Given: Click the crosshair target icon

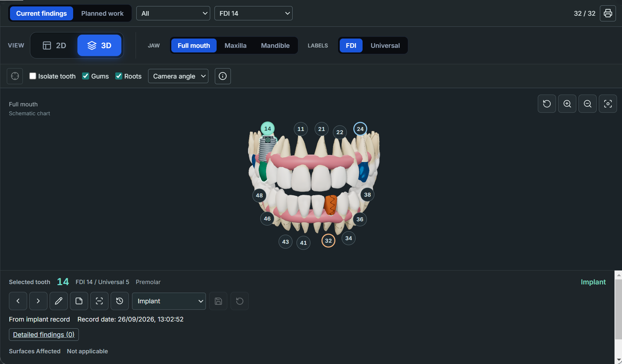Looking at the screenshot, I should (x=15, y=76).
